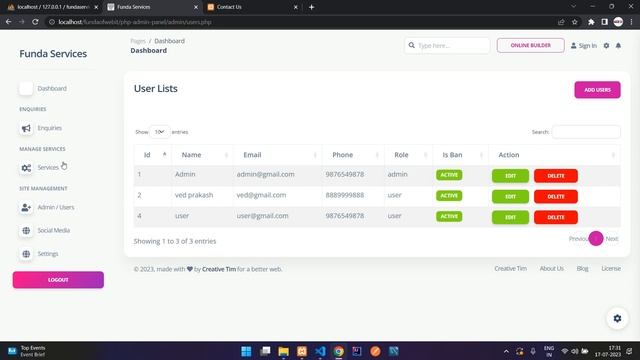Open the Show entries dropdown
Screen dimensions: 640x360
pos(160,132)
